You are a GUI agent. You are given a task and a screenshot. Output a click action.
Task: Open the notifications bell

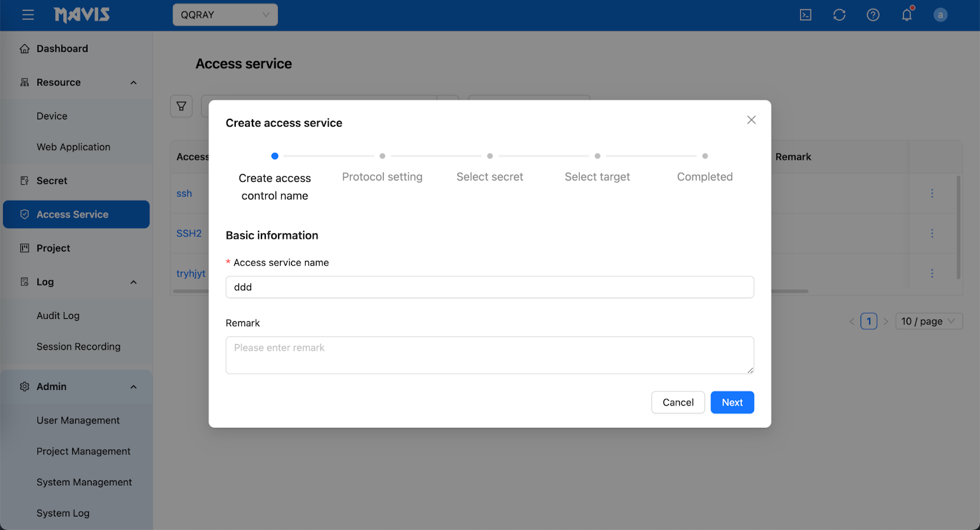click(x=907, y=15)
